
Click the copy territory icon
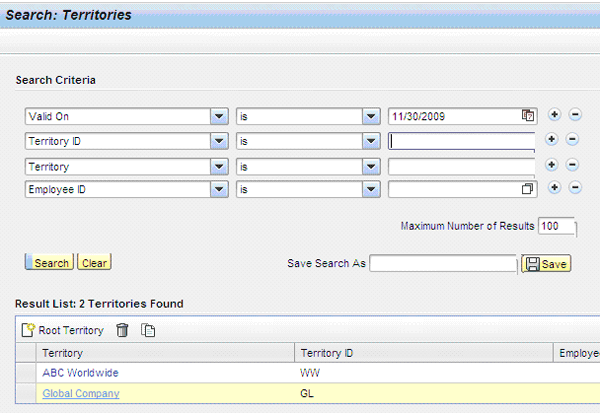pyautogui.click(x=148, y=330)
